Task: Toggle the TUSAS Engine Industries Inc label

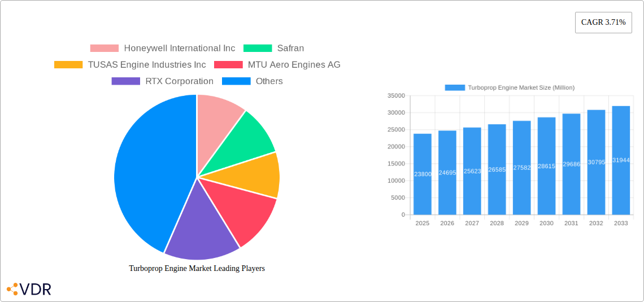Action: coord(147,64)
